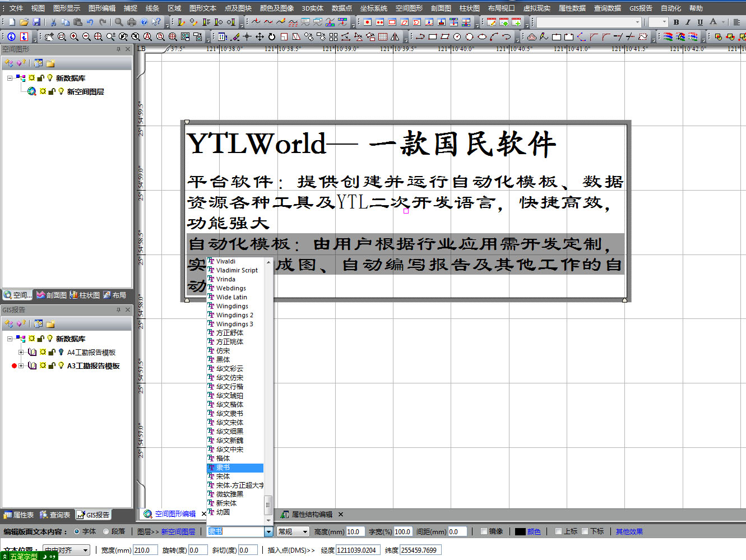The width and height of the screenshot is (746, 560).
Task: Click the 其他效果 link
Action: pyautogui.click(x=629, y=531)
